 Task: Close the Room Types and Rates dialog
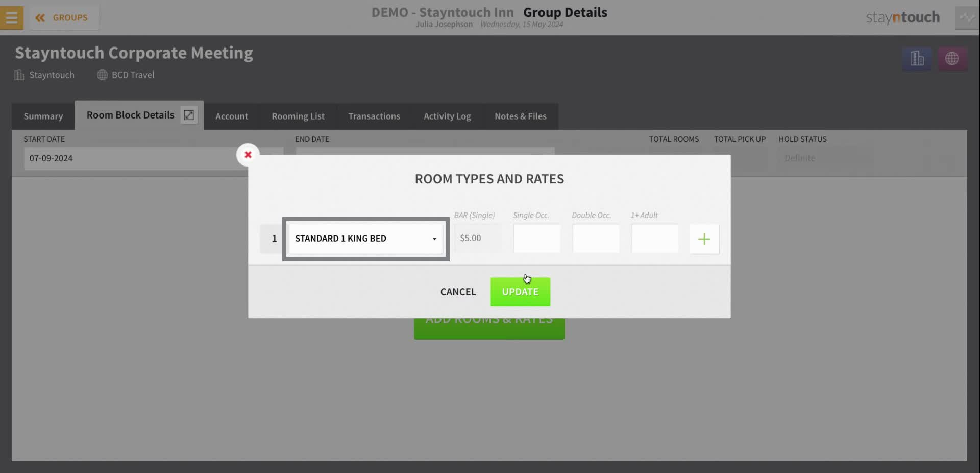[x=248, y=155]
